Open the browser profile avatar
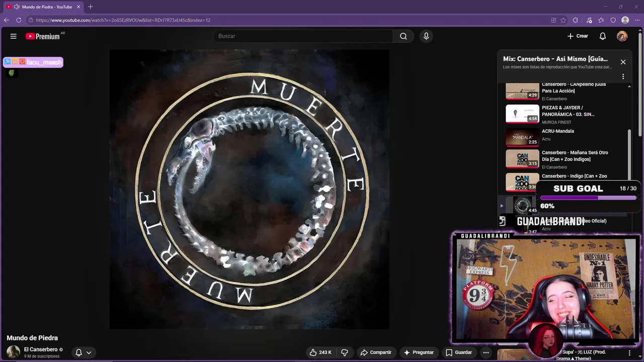This screenshot has height=362, width=644. click(625, 20)
